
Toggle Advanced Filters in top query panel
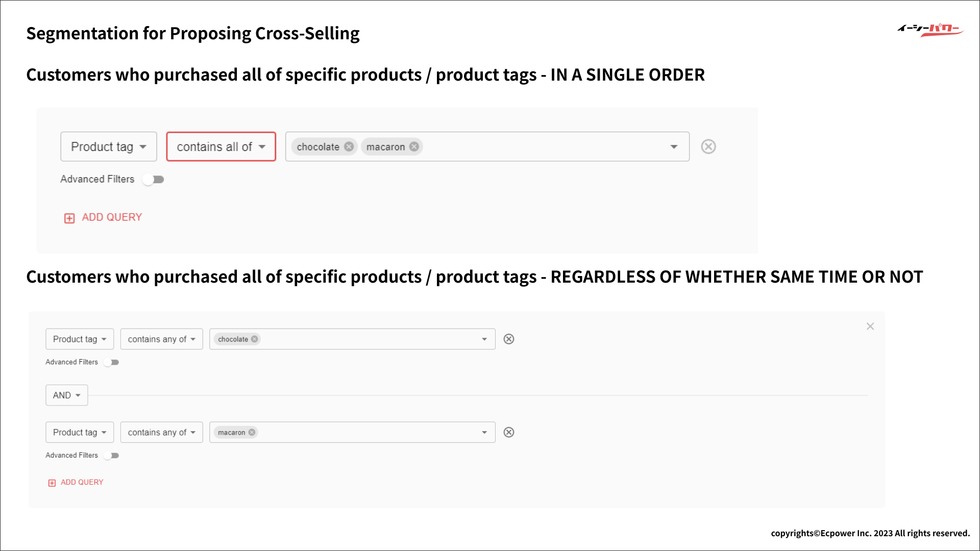point(154,180)
